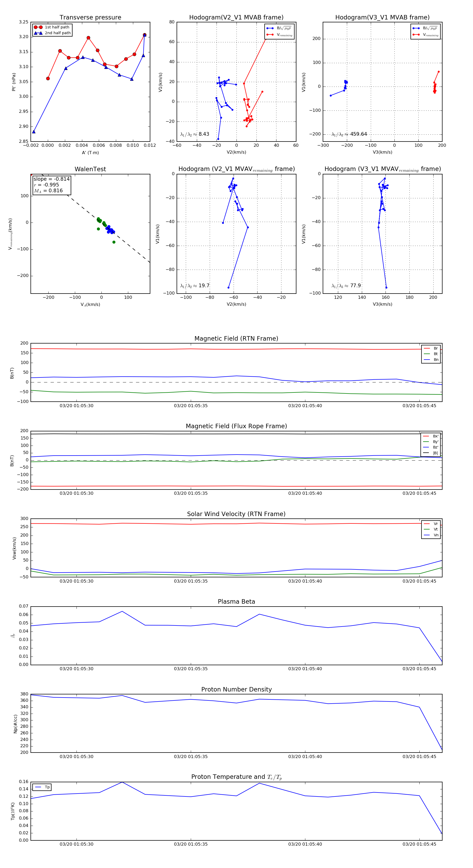Select the 'Tp' legend entry
The height and width of the screenshot is (868, 473).
click(x=42, y=787)
